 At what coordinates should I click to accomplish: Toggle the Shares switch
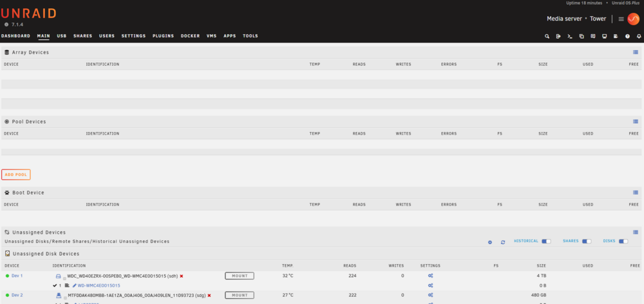tap(587, 241)
